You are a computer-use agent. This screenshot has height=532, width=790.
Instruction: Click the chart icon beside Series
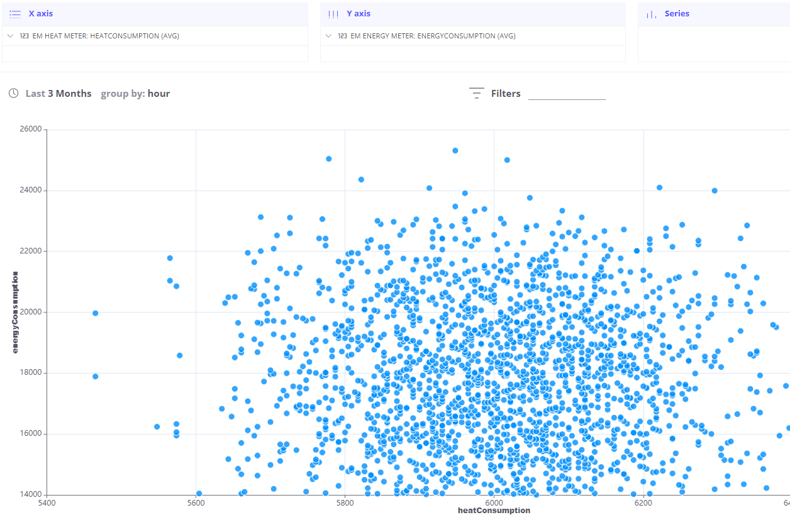click(x=652, y=14)
